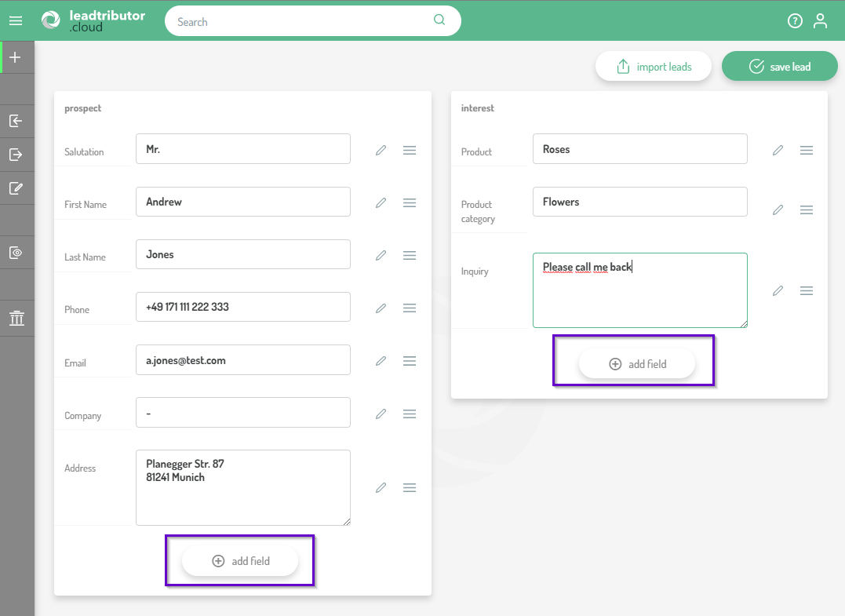The image size is (845, 616).
Task: Click the search magnifier icon
Action: 439,20
